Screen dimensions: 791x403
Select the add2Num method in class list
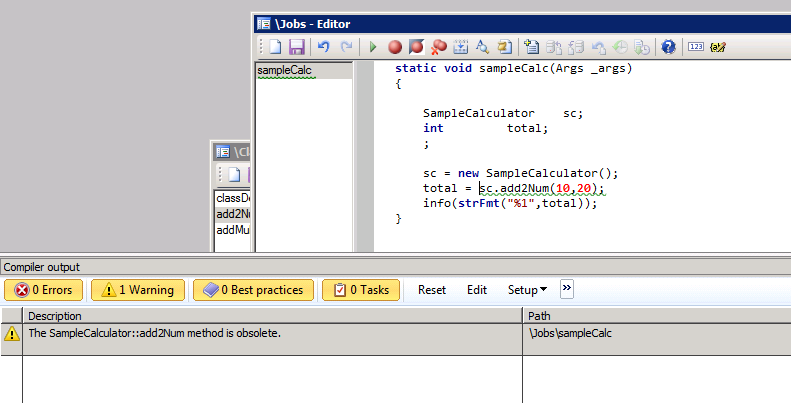click(x=233, y=214)
